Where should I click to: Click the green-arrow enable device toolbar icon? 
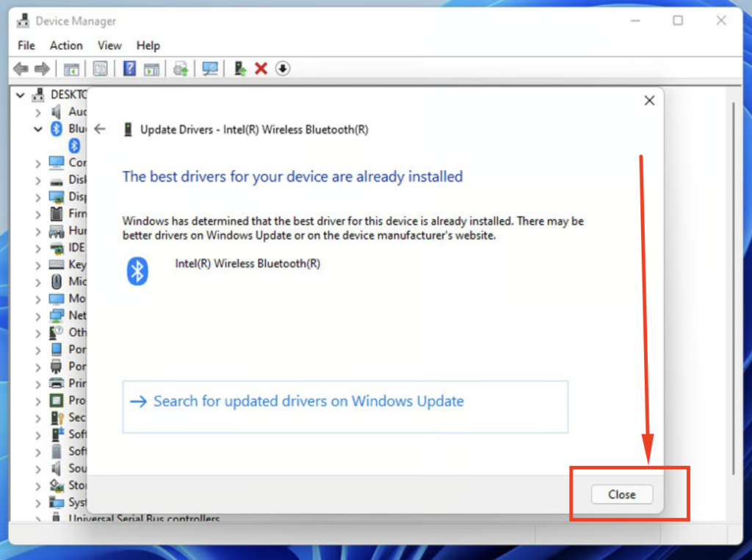click(x=239, y=69)
